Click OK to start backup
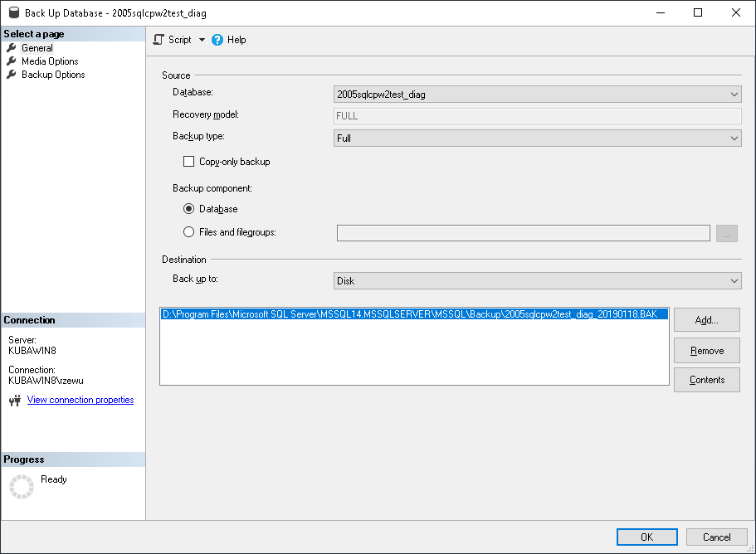 (647, 537)
